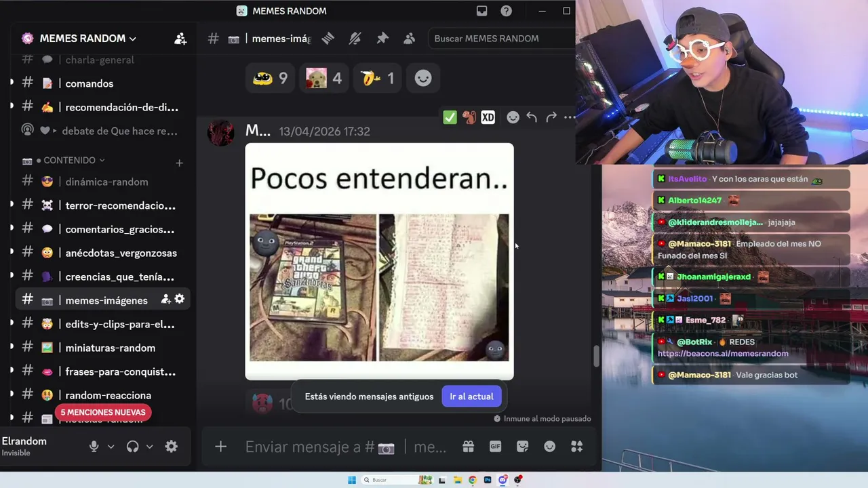The height and width of the screenshot is (488, 868).
Task: React with the green check mark
Action: (450, 117)
